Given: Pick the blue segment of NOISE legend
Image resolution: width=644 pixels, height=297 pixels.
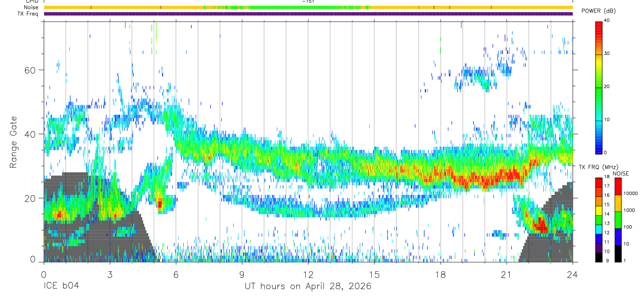Looking at the screenshot, I should pos(618,237).
